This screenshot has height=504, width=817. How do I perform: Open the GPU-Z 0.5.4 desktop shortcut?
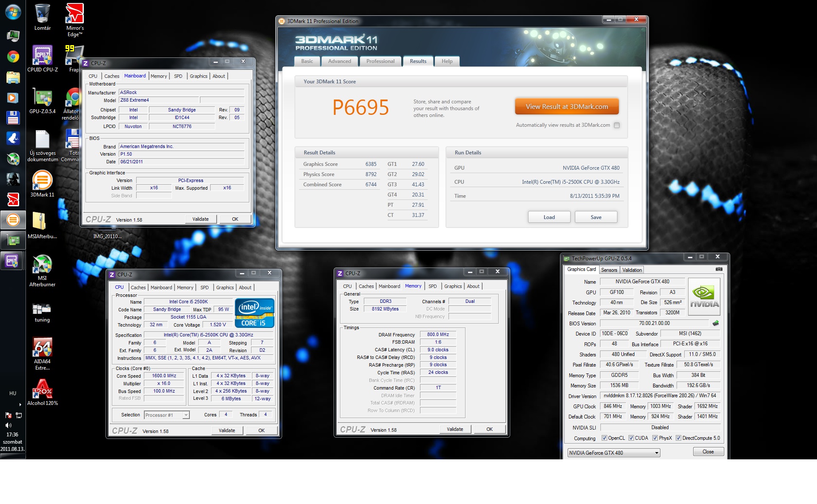click(42, 98)
